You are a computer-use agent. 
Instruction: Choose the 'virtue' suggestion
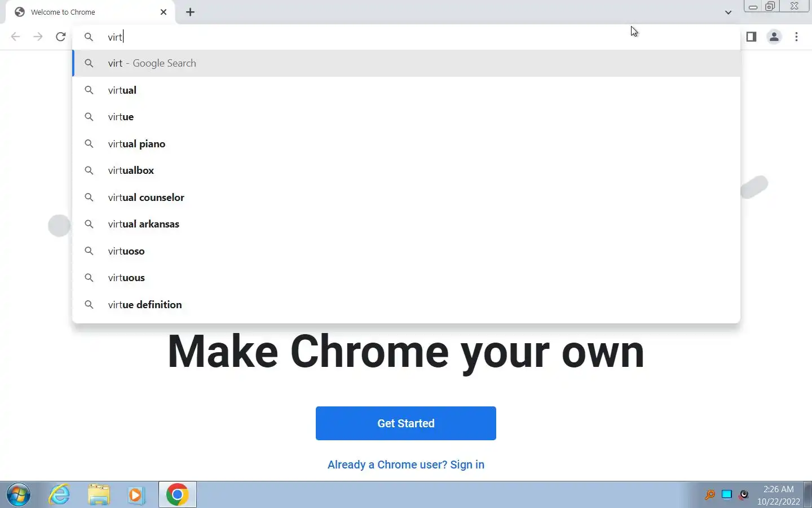[x=406, y=117]
